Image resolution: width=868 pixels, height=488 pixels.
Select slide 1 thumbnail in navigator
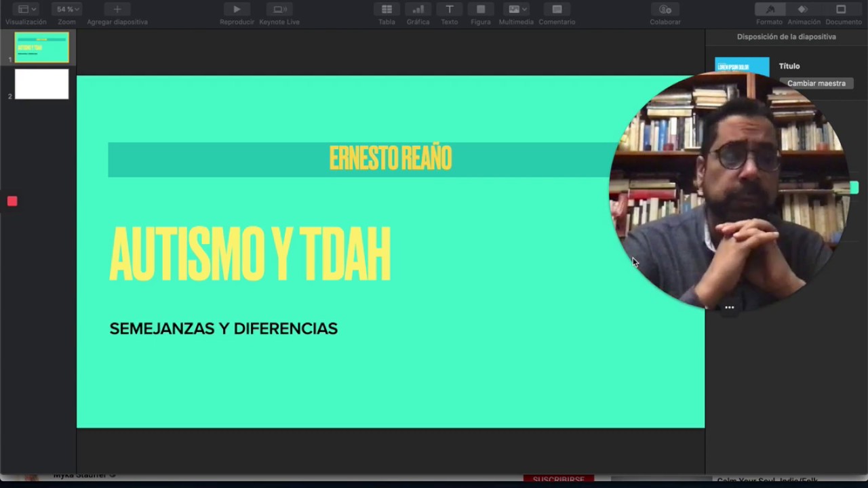(41, 47)
